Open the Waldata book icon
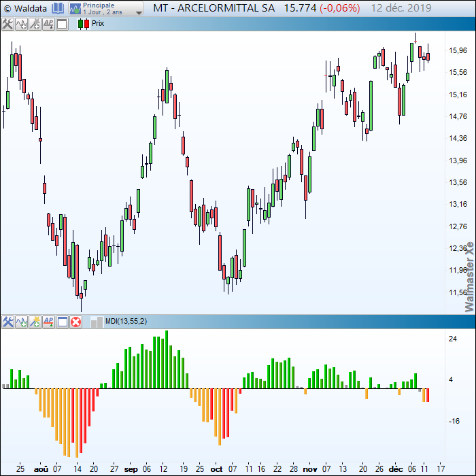The height and width of the screenshot is (476, 476). pyautogui.click(x=58, y=8)
